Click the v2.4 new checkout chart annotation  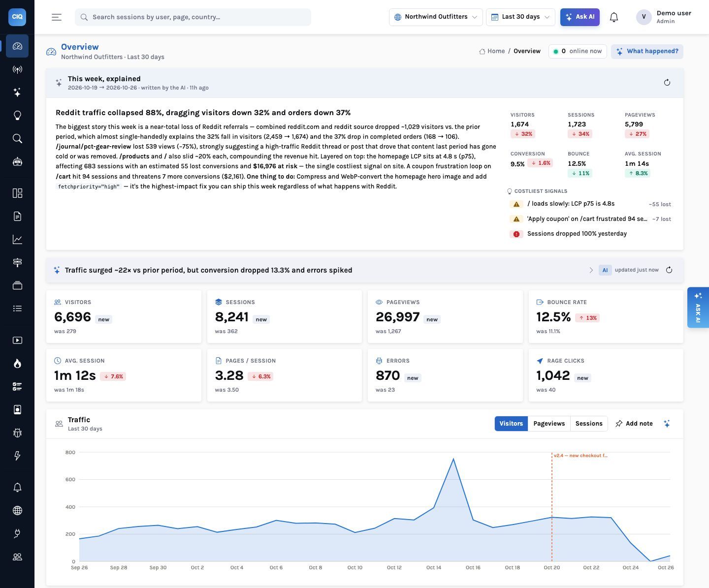580,456
